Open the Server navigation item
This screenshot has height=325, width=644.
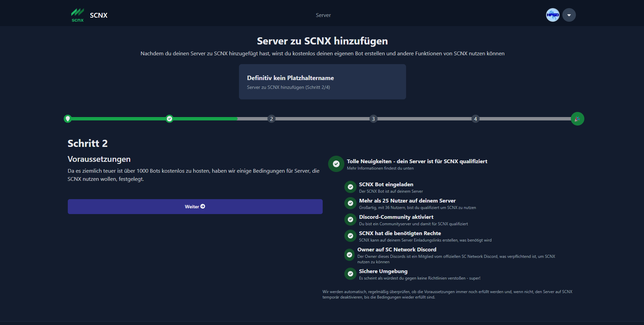point(323,15)
